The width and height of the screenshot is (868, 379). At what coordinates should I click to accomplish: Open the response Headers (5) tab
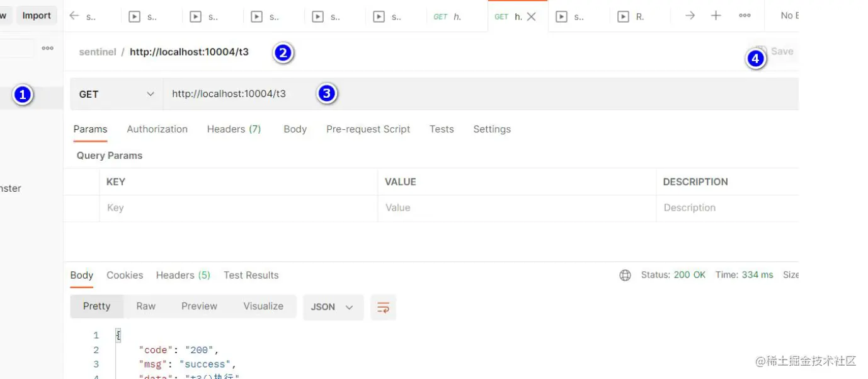coord(183,276)
